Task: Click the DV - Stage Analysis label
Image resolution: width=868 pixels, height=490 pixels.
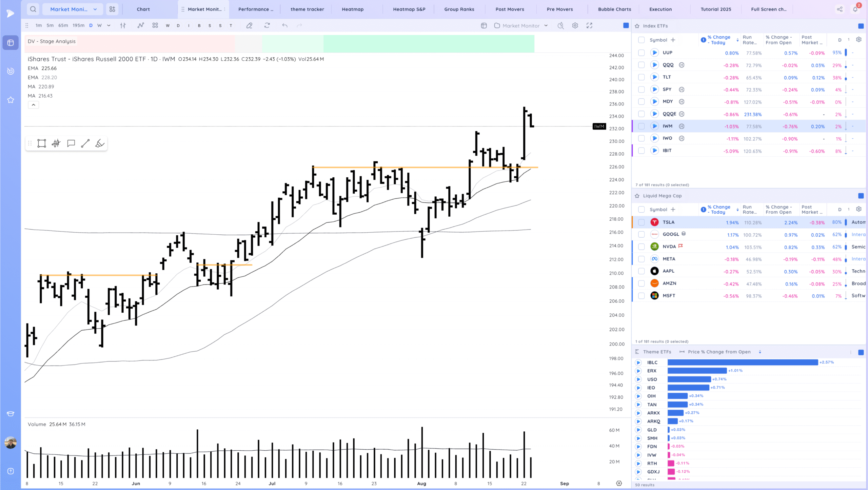Action: point(52,41)
